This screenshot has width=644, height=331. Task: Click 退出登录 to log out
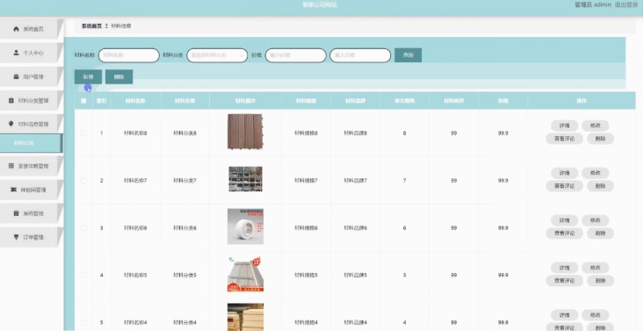click(626, 4)
